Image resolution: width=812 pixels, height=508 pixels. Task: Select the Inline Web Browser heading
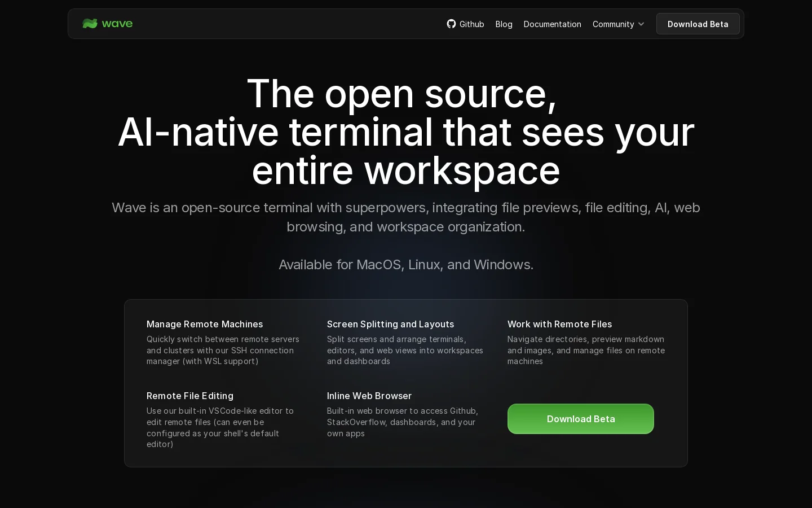369,396
